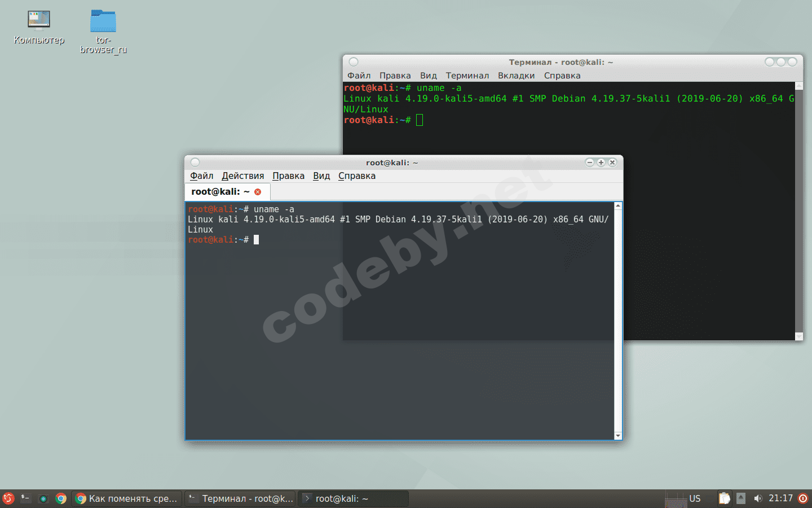Open the Терминал menu in Терминал window
This screenshot has width=812, height=508.
point(467,76)
